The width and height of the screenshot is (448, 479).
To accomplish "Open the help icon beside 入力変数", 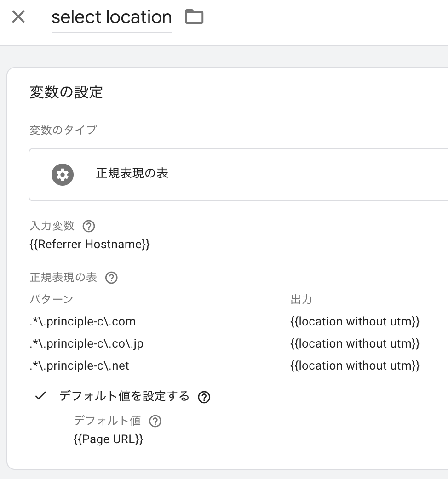I will click(x=89, y=226).
